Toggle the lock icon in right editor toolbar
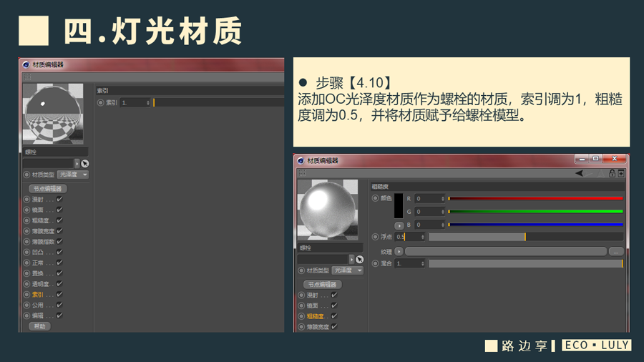Viewport: 644px width, 362px height. pyautogui.click(x=612, y=173)
